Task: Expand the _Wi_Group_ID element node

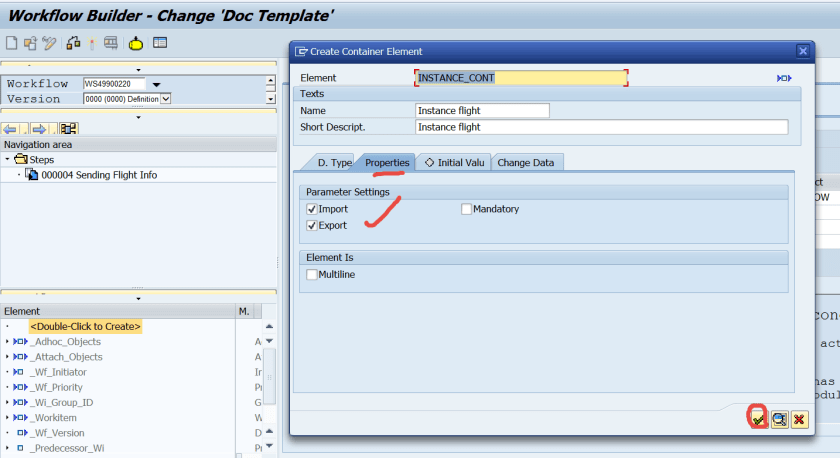Action: (8, 402)
